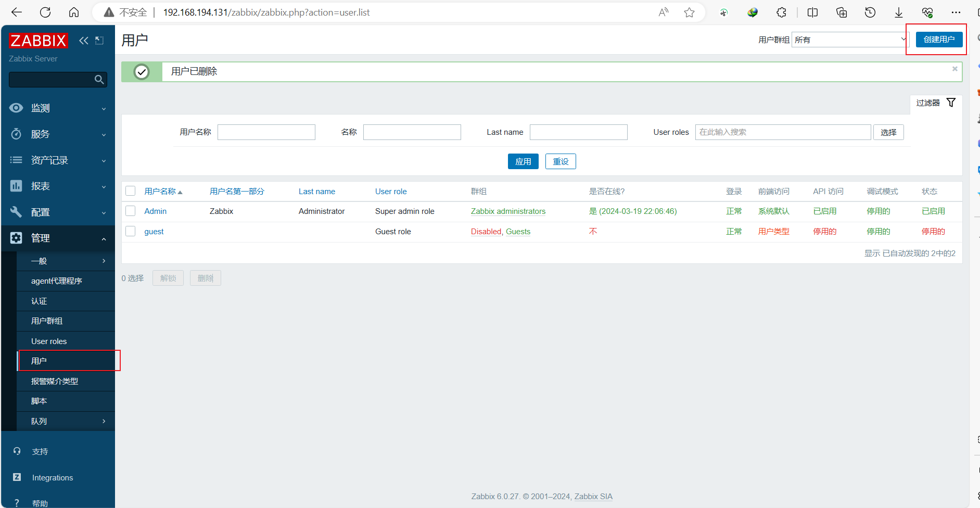Toggle browser split screen icon
Image resolution: width=980 pixels, height=508 pixels.
[812, 12]
